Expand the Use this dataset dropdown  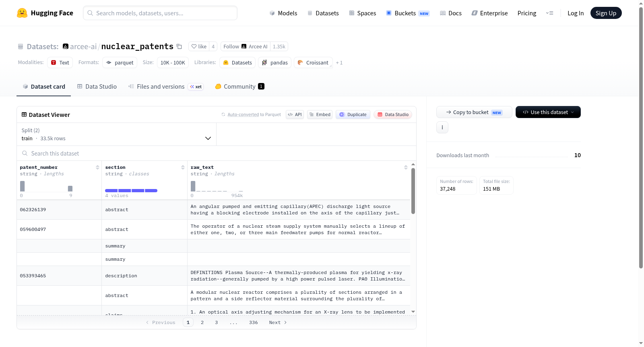(548, 112)
